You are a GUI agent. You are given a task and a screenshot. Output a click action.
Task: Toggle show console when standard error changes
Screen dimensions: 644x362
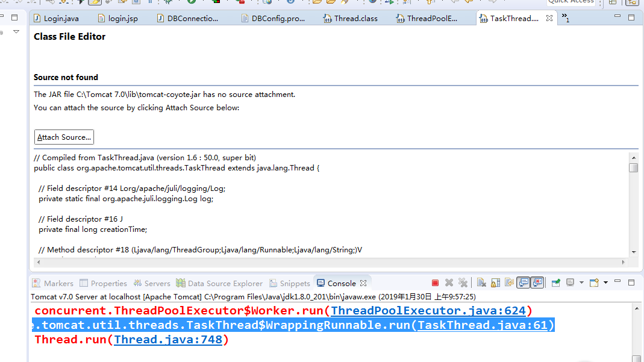coord(537,282)
